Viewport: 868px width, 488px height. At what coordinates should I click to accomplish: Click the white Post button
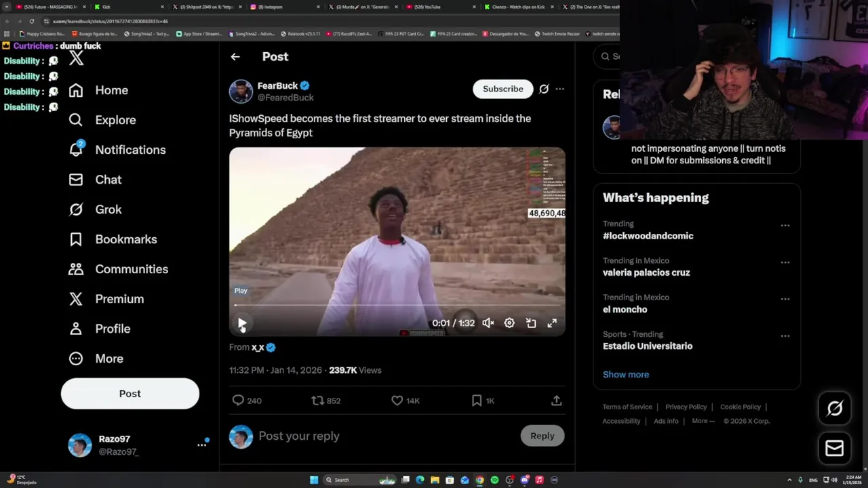tap(130, 394)
